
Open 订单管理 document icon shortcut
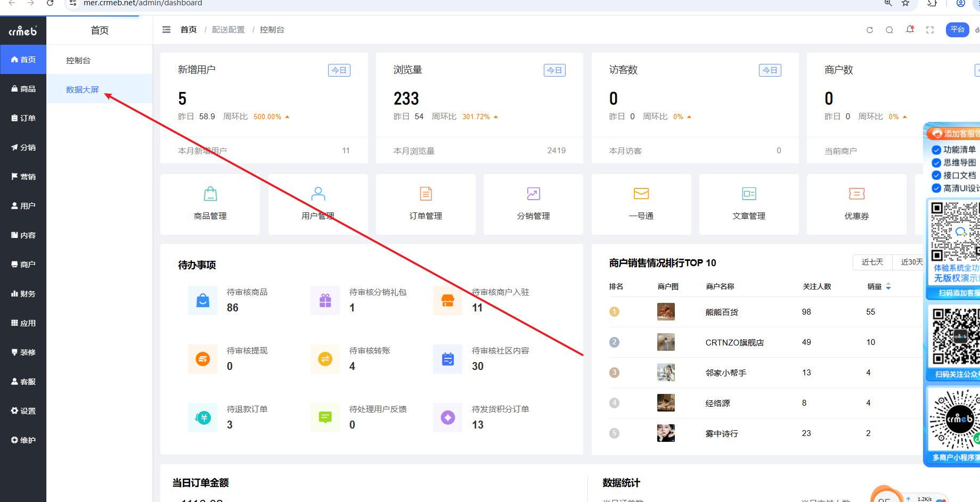point(426,194)
